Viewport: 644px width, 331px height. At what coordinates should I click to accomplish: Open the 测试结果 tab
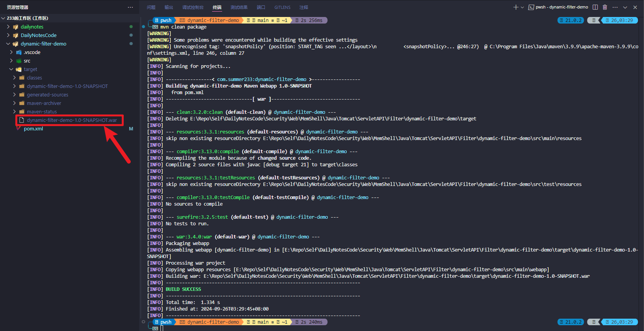239,7
